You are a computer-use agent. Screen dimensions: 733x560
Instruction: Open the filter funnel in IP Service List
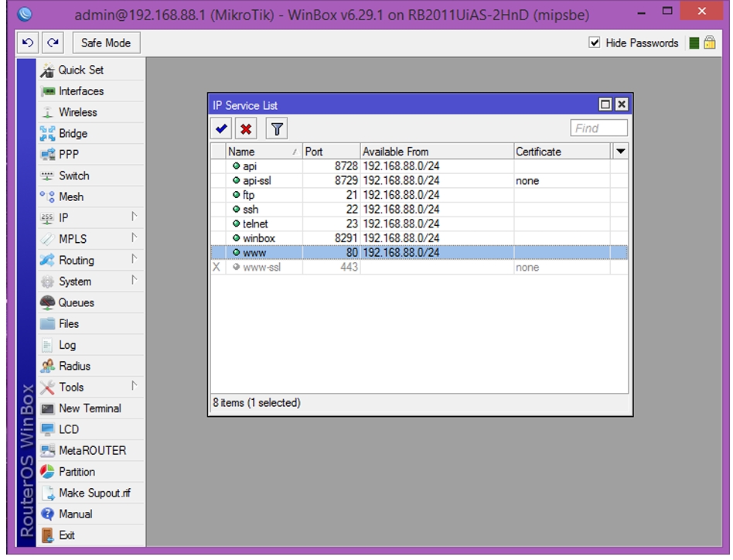tap(277, 128)
